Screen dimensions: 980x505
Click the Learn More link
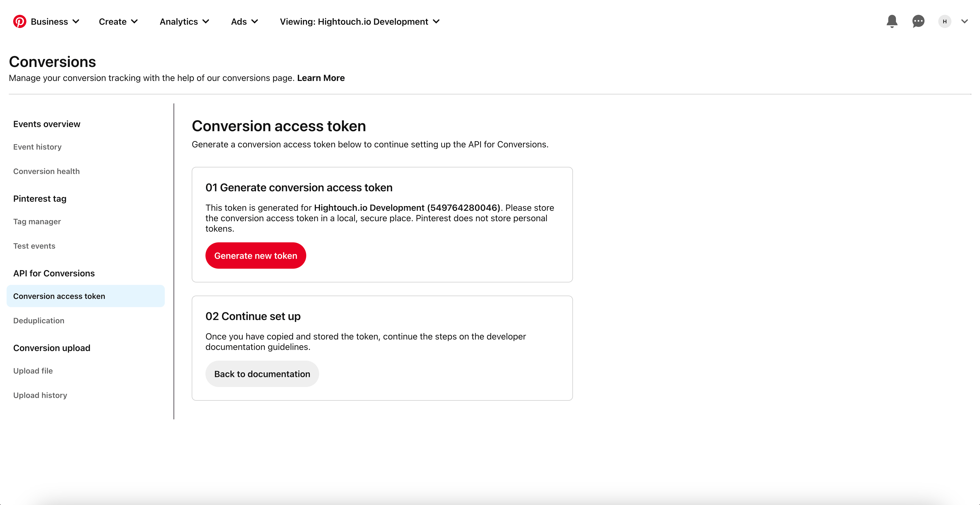tap(321, 78)
